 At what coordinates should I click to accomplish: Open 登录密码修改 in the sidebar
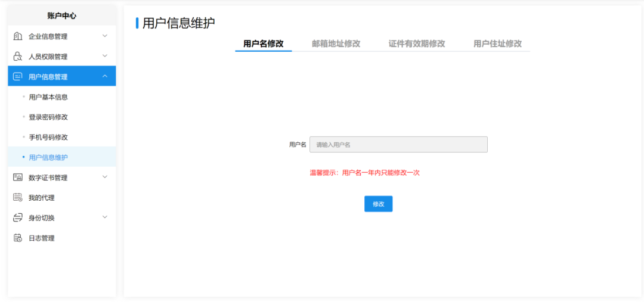tap(61, 117)
